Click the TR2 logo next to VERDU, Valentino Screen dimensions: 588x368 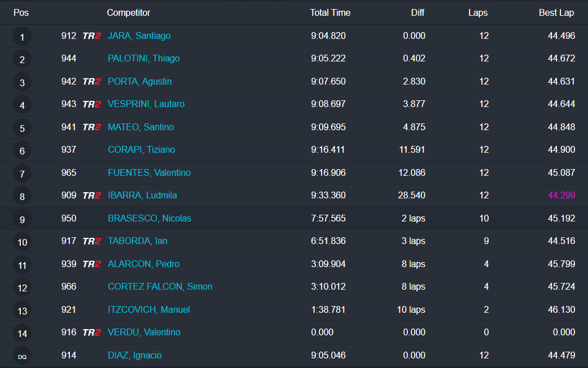[x=91, y=332]
